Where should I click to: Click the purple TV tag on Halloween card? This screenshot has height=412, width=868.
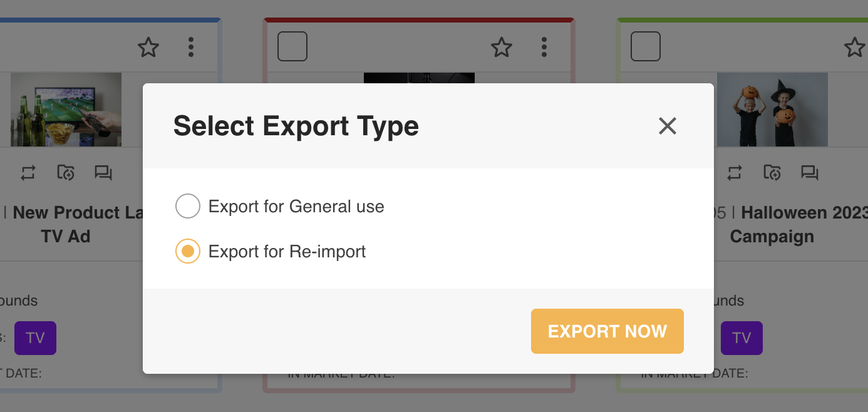coord(741,338)
